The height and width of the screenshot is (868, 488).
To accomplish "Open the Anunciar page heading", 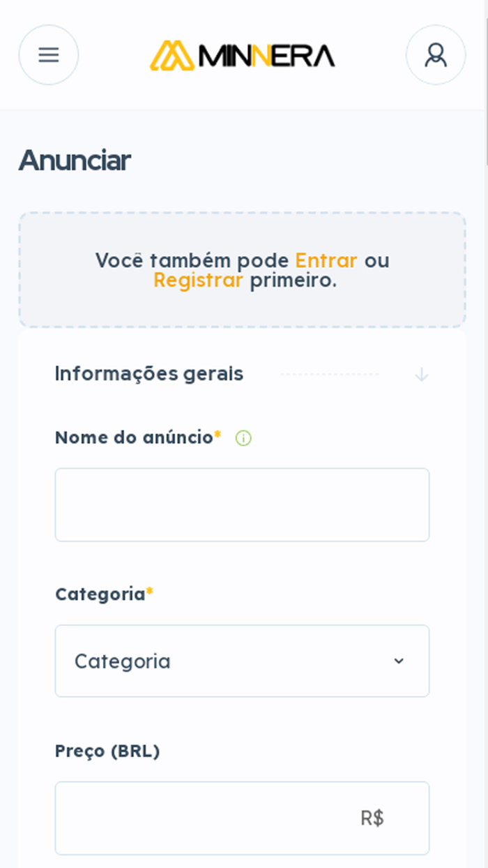I will 75,160.
